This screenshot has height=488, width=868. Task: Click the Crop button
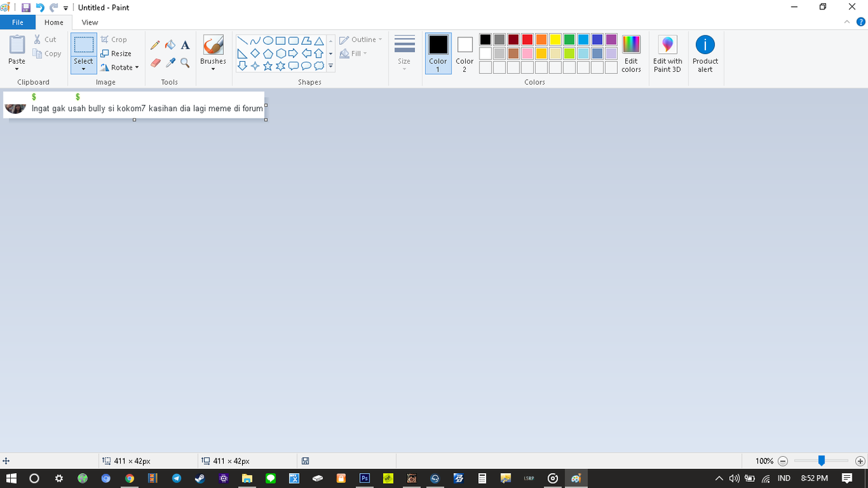114,39
